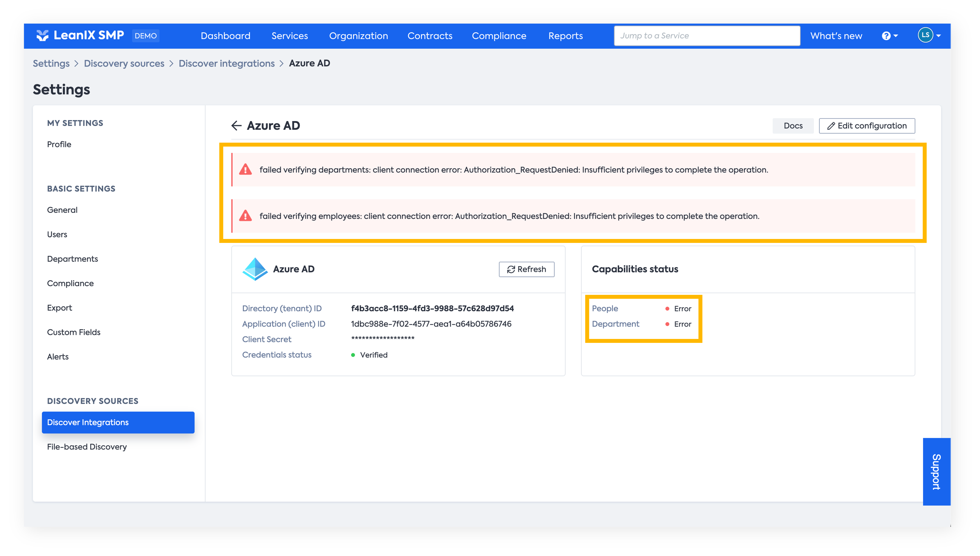
Task: Go back using the Azure AD arrow
Action: pos(236,126)
